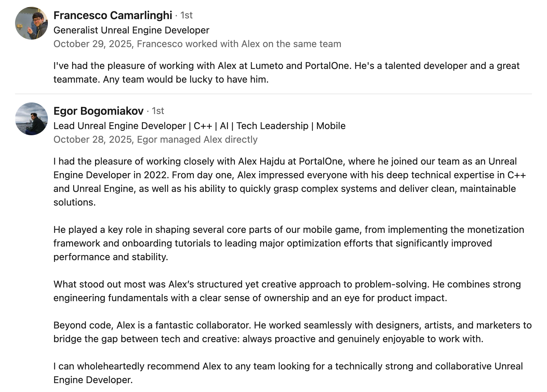Click the October 29, 2025 relationship line
The height and width of the screenshot is (392, 547).
click(197, 44)
